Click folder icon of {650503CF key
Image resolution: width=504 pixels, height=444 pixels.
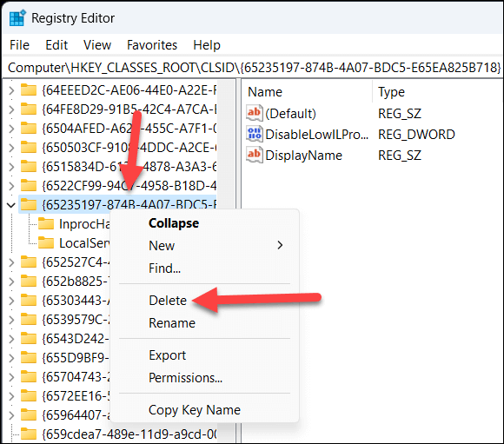[x=29, y=148]
